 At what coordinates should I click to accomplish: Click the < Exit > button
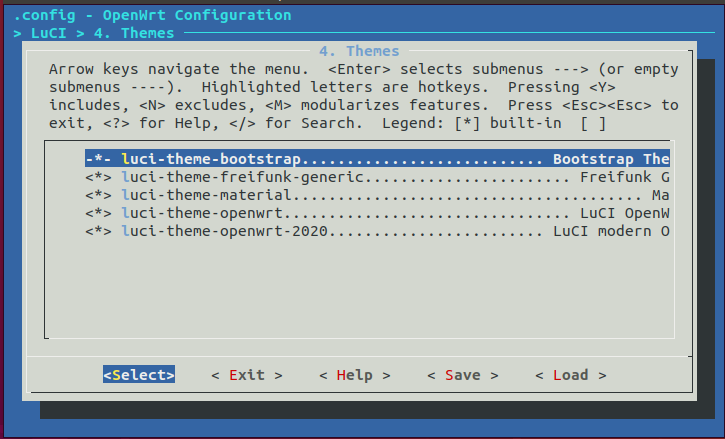[247, 375]
